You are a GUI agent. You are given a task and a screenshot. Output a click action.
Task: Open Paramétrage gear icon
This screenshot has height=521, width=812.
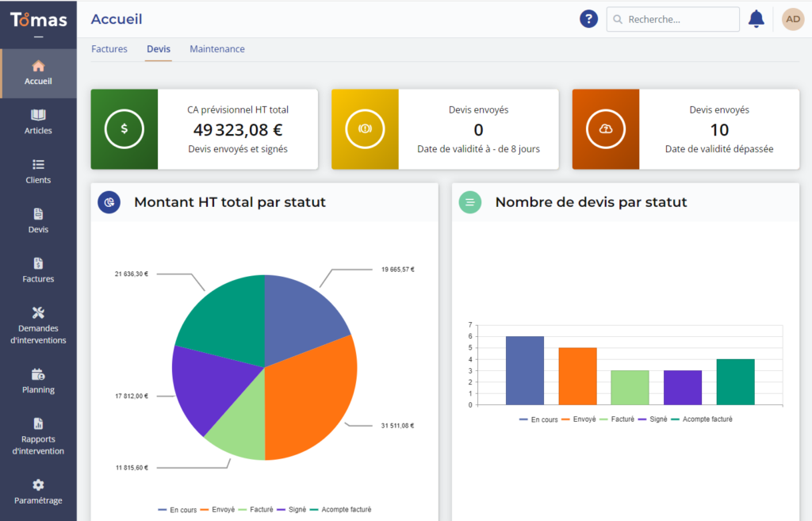[x=38, y=485]
